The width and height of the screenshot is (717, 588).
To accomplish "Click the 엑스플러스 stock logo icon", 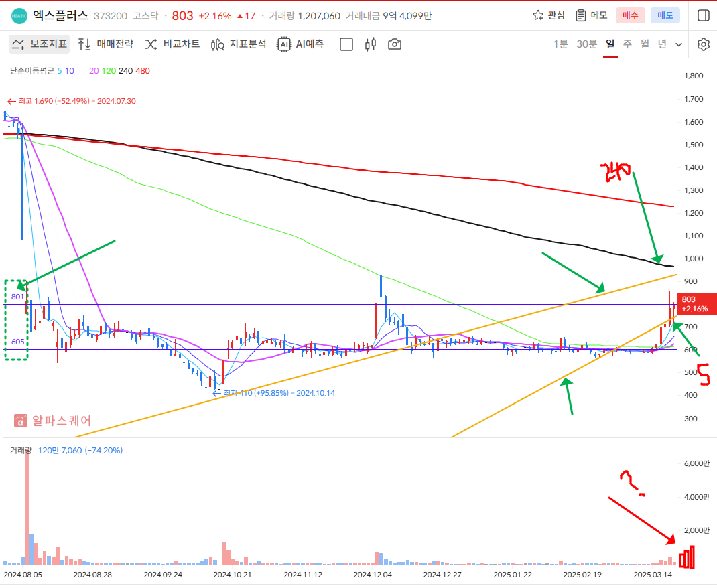I will (x=19, y=16).
